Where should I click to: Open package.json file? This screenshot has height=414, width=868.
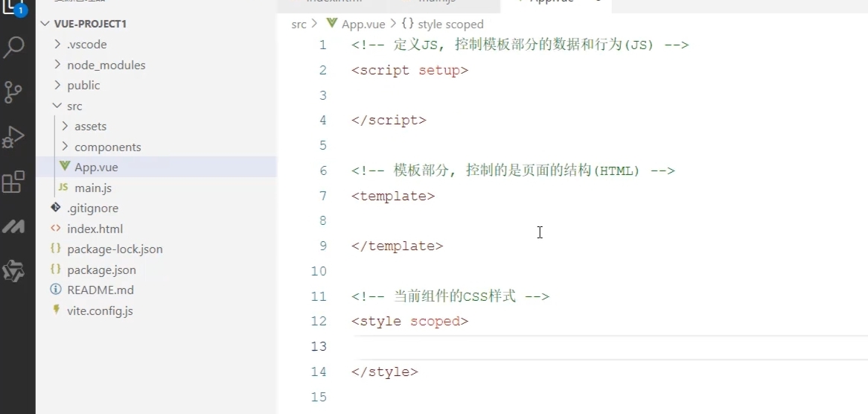click(x=101, y=270)
